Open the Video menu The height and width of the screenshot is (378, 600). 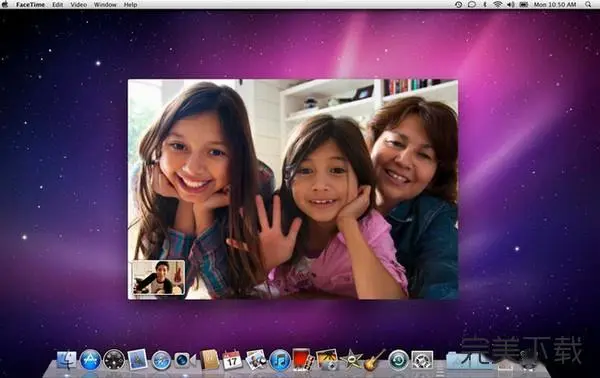coord(78,5)
